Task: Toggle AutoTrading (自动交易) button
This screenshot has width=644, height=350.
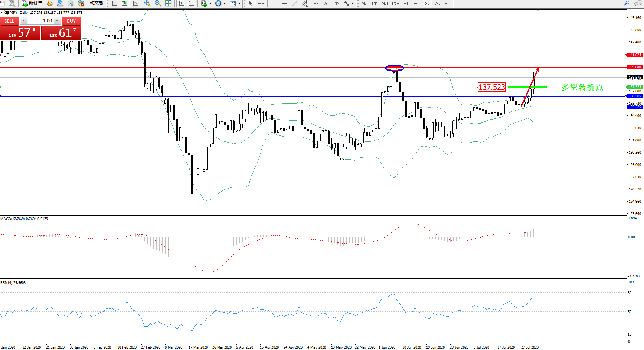Action: 90,3
